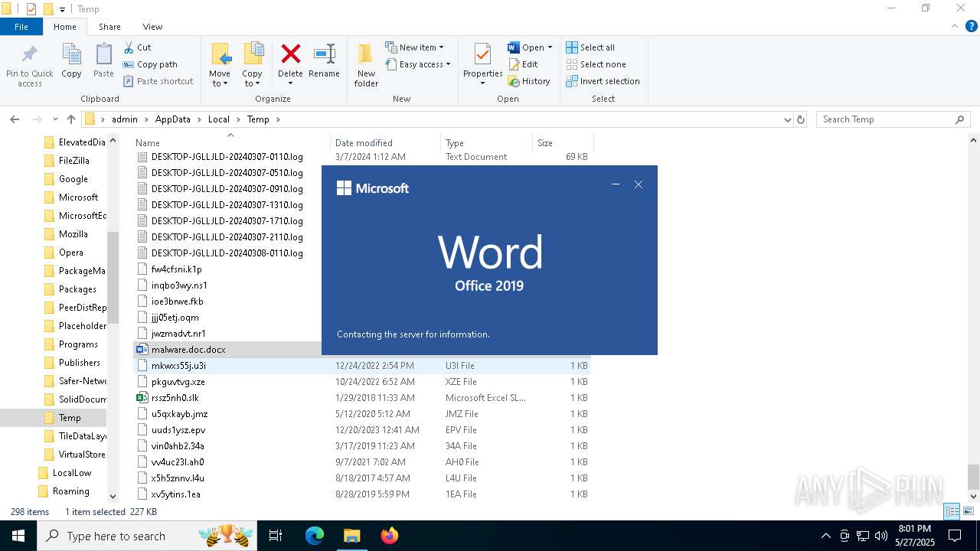The height and width of the screenshot is (551, 980).
Task: Open file Properties
Action: (482, 65)
